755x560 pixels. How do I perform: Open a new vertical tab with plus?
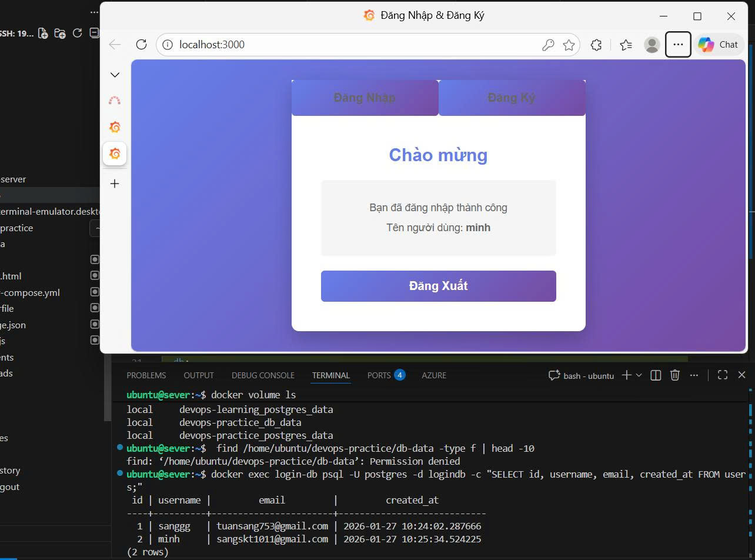115,184
